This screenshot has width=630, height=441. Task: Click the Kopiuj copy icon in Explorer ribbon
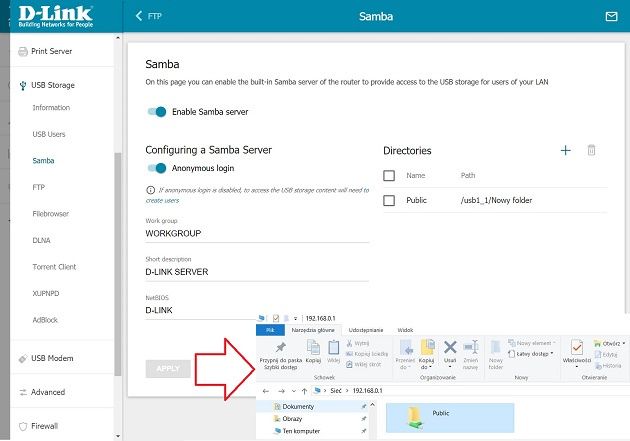point(313,347)
